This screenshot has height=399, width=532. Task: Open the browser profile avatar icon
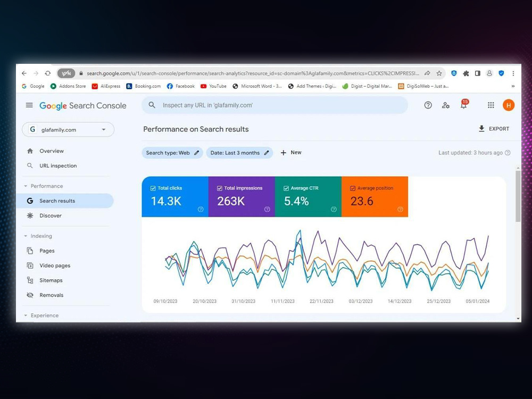[489, 73]
